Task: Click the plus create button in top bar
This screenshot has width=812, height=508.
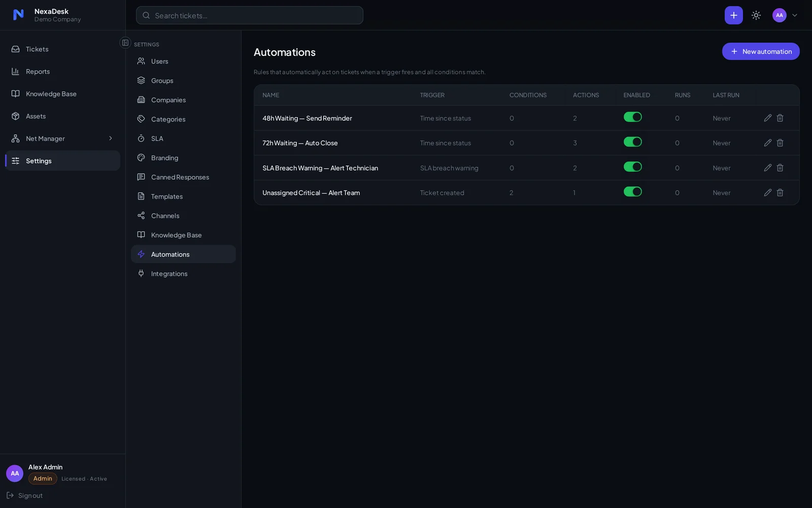Action: pyautogui.click(x=733, y=15)
